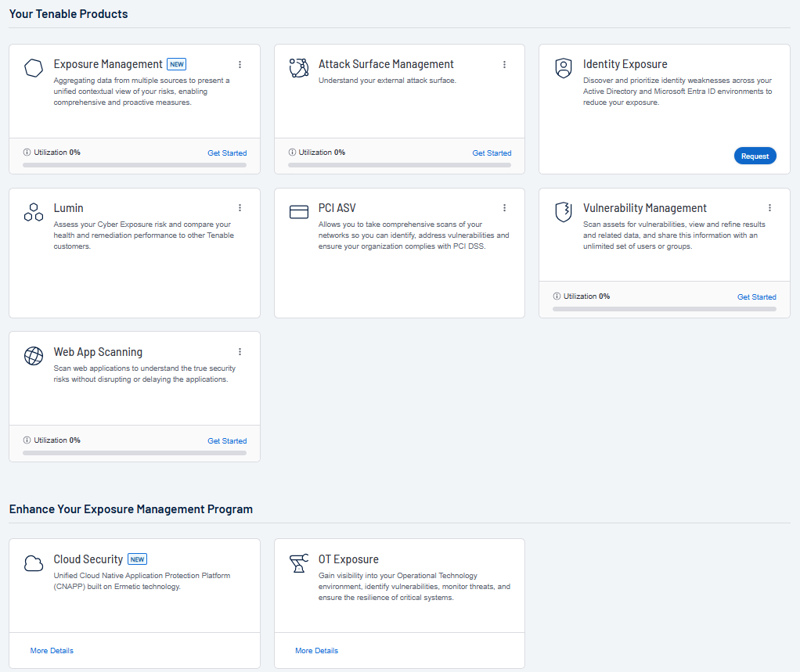Click the Exposure Management hexagon icon
The image size is (800, 672).
(x=34, y=68)
